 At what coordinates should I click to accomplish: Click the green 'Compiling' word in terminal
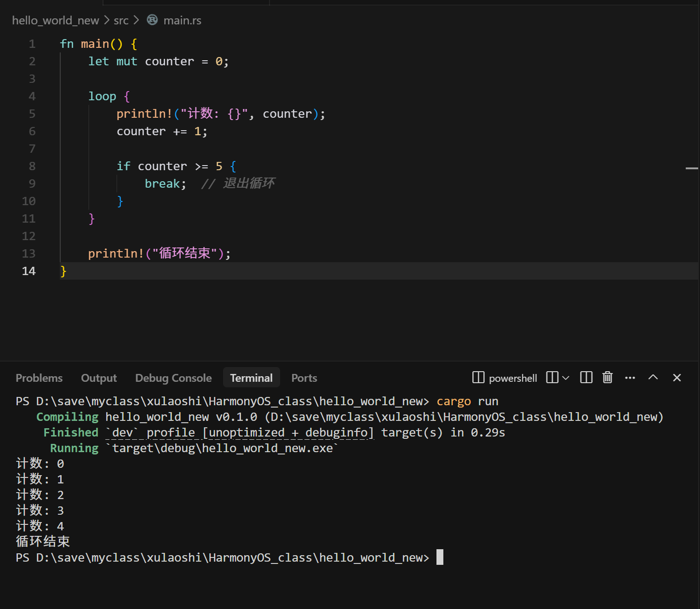click(67, 417)
